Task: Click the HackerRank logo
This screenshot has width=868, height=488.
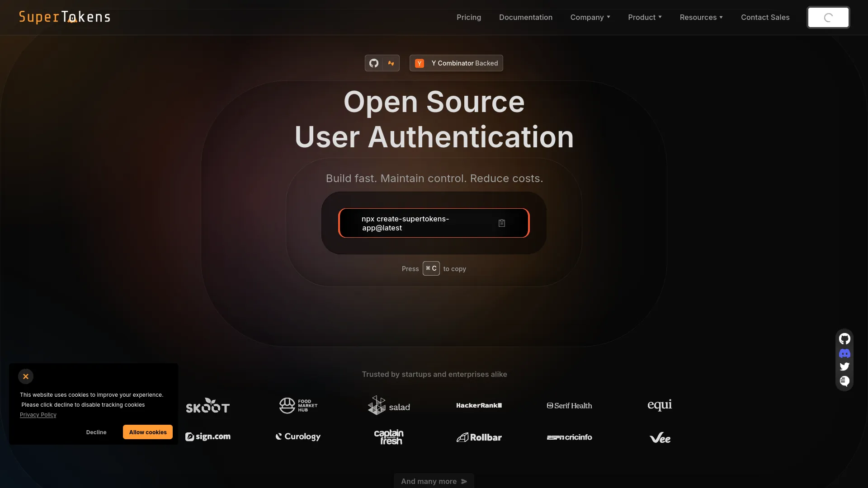Action: pos(479,405)
